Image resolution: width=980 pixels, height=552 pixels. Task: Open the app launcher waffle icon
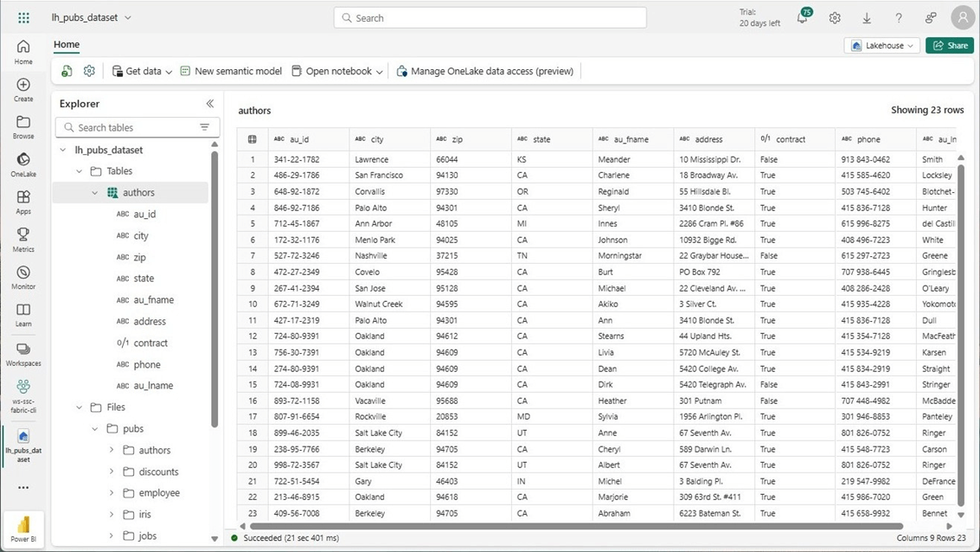(23, 17)
